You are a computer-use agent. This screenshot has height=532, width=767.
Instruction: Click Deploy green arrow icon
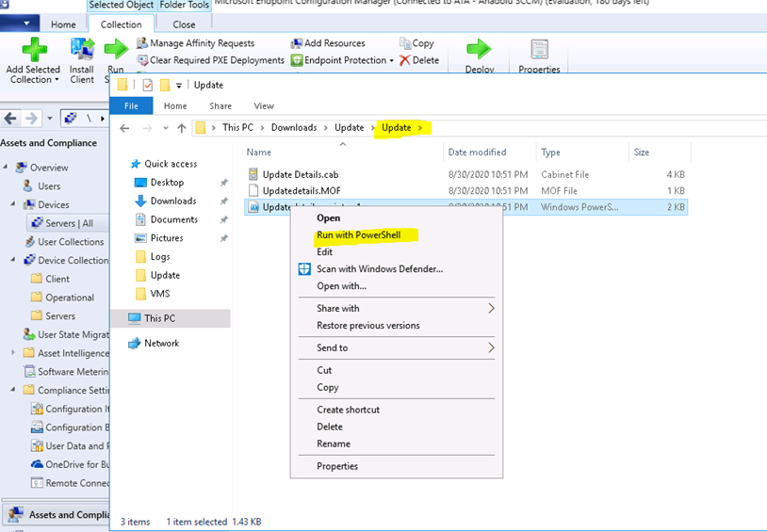coord(479,49)
